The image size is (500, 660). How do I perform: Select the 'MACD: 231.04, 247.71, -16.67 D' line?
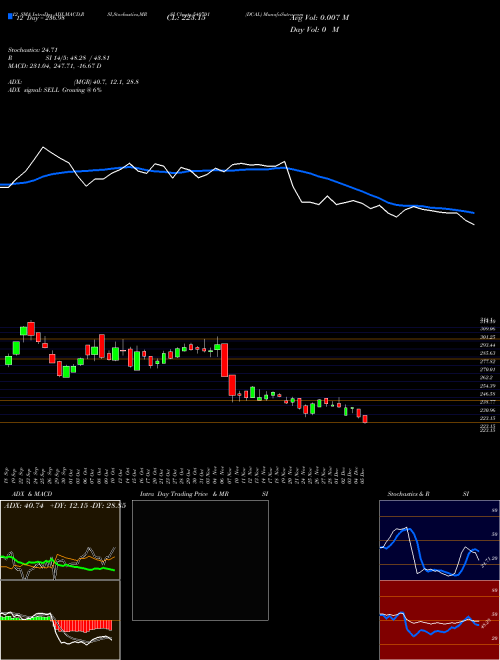[x=54, y=66]
